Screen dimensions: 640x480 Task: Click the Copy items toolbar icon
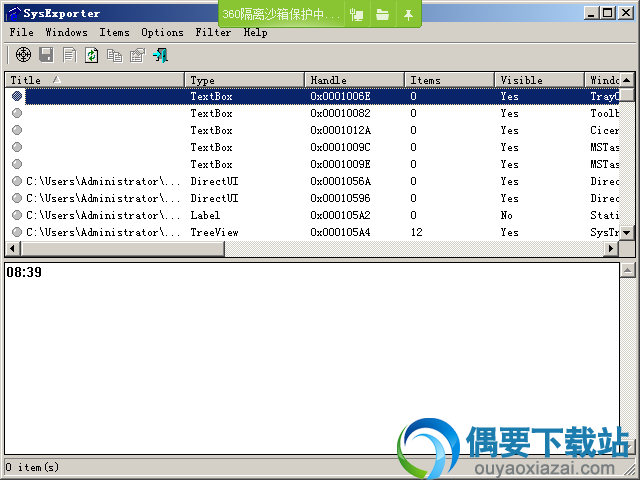pos(115,55)
